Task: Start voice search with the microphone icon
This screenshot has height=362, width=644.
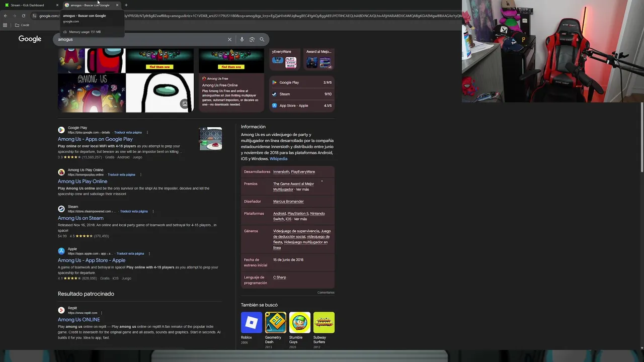Action: coord(242,39)
